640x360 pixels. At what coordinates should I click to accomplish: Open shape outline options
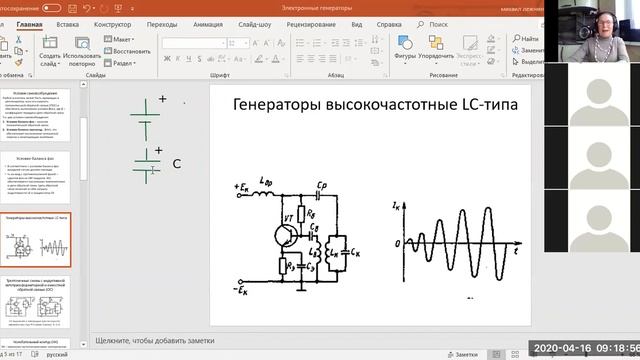(x=492, y=50)
